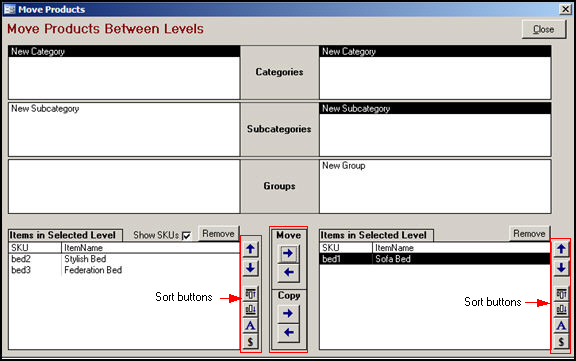Click ItemName column header in right list
The height and width of the screenshot is (361, 576).
(x=461, y=248)
